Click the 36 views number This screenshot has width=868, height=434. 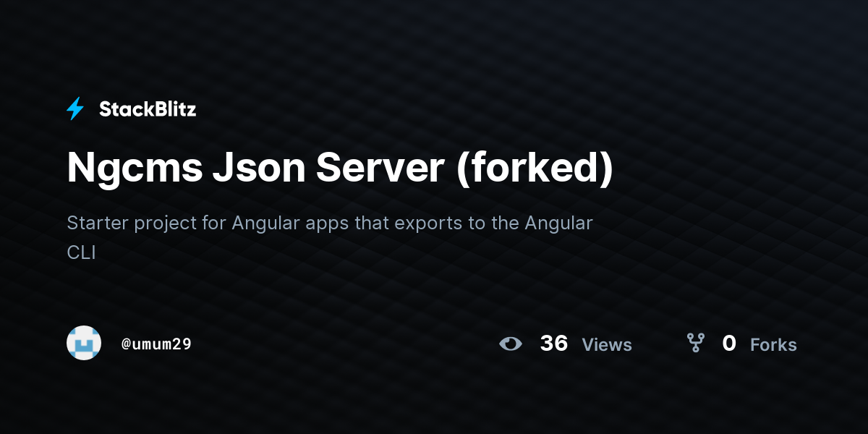[x=554, y=344]
